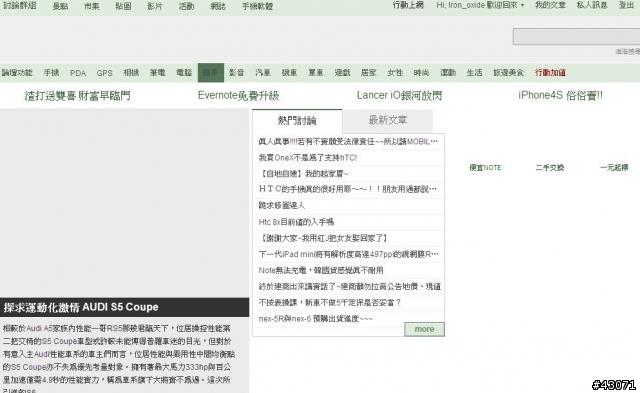The width and height of the screenshot is (640, 393).
Task: Open thread 謝謝大家~我用紅J把女友娶回家了
Action: coord(324,238)
